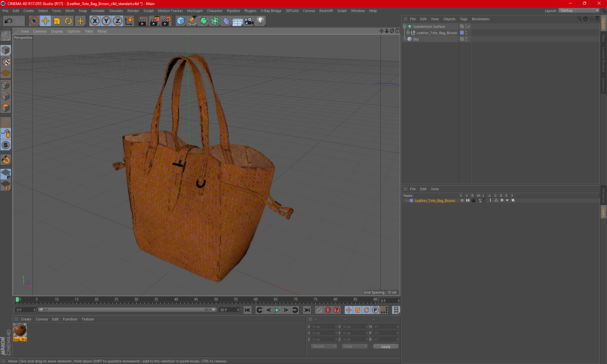This screenshot has height=364, width=607.
Task: Select the bag_Bro material thumbnail
Action: tap(20, 331)
